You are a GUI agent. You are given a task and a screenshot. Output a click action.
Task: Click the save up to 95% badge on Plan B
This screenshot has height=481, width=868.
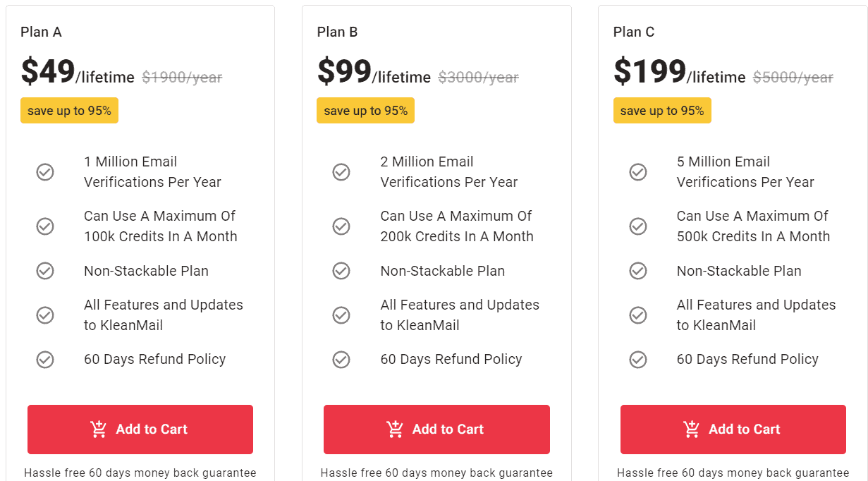pos(365,110)
